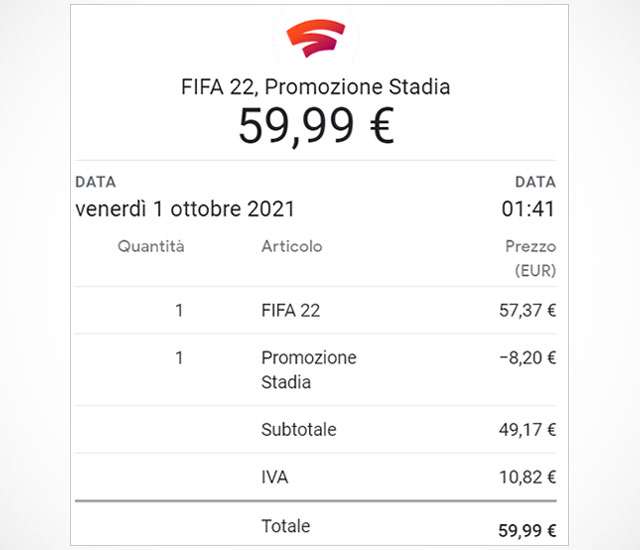Select the receipt title FIFA 22, Promozione Stadia
640x550 pixels.
coord(315,87)
